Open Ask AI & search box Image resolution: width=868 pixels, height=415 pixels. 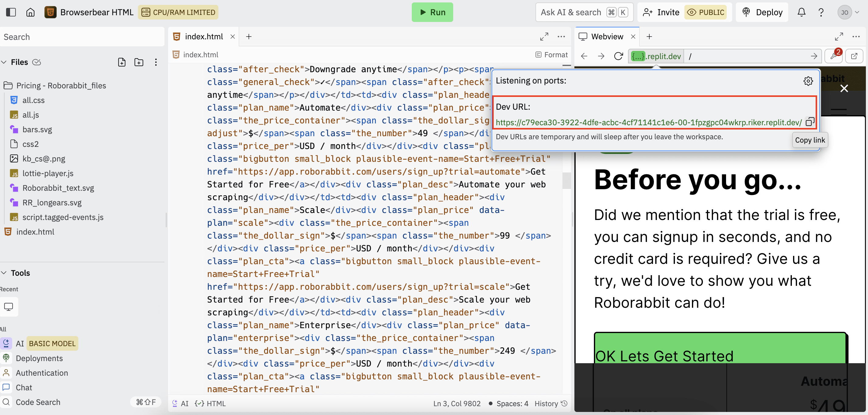[x=584, y=12]
